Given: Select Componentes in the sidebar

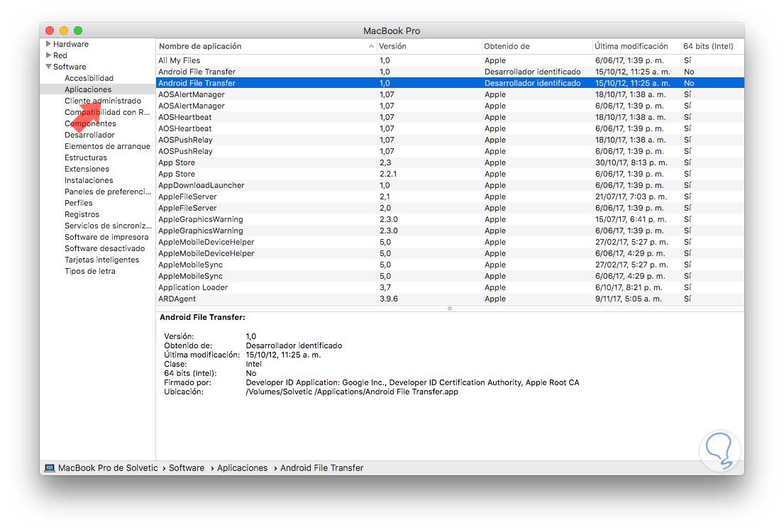Looking at the screenshot, I should pos(90,123).
